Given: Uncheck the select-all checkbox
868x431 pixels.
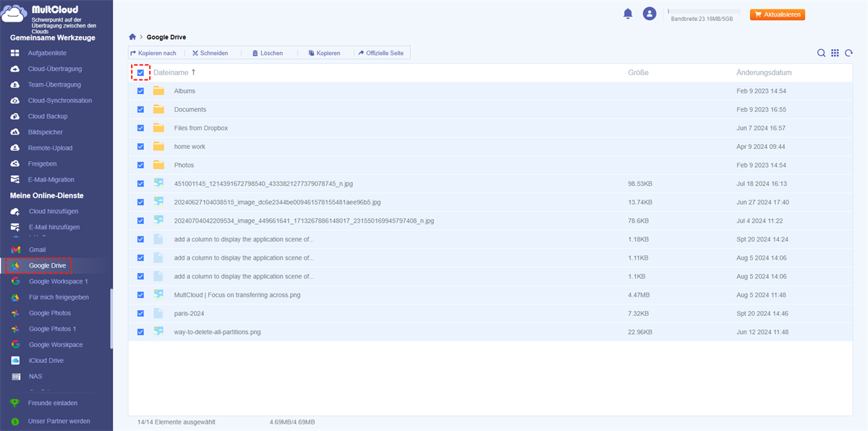Looking at the screenshot, I should pyautogui.click(x=140, y=72).
